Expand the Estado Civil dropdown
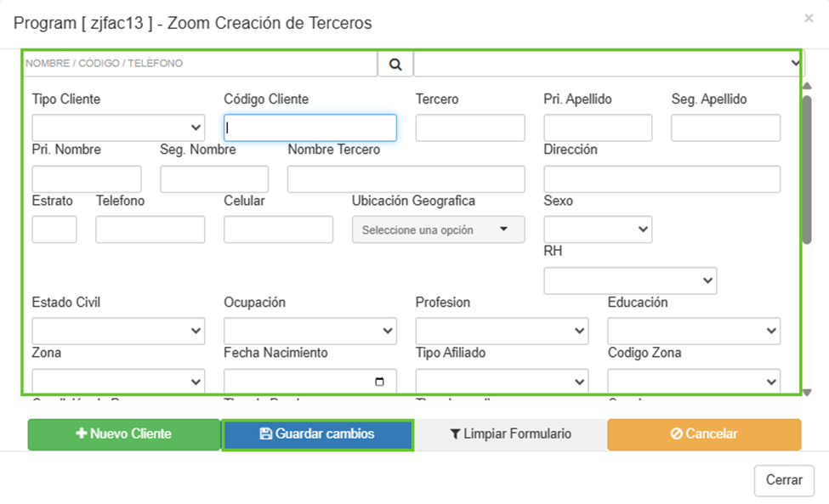 point(118,331)
